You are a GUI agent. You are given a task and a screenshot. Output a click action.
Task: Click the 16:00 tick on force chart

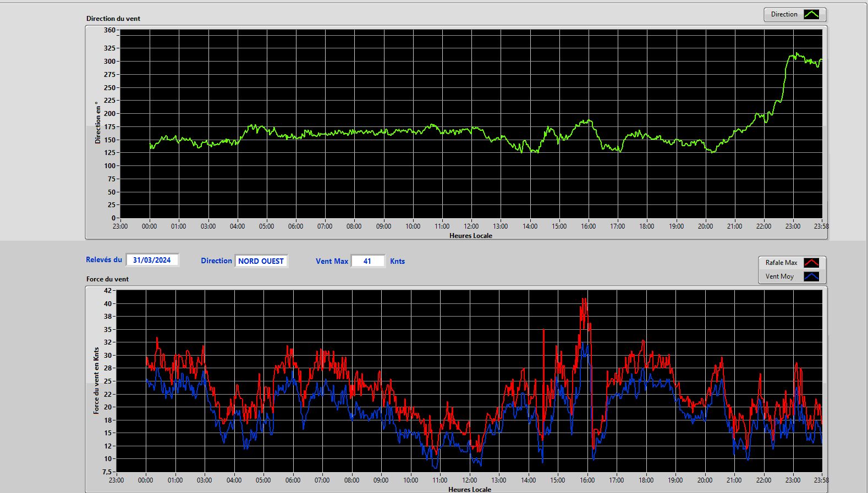587,480
